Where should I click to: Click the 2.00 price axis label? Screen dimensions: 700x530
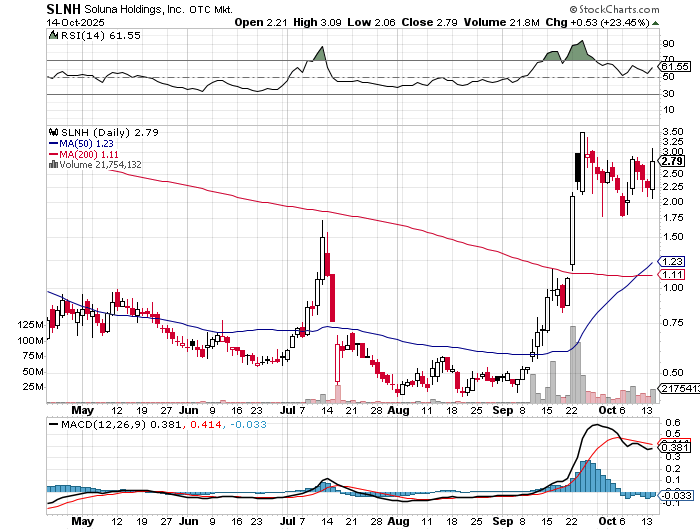click(673, 202)
